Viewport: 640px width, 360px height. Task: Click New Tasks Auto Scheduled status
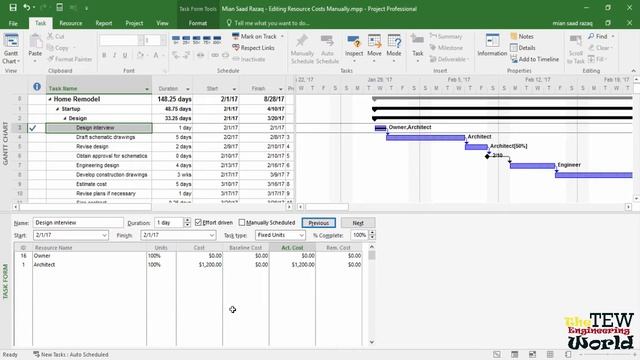(71, 355)
